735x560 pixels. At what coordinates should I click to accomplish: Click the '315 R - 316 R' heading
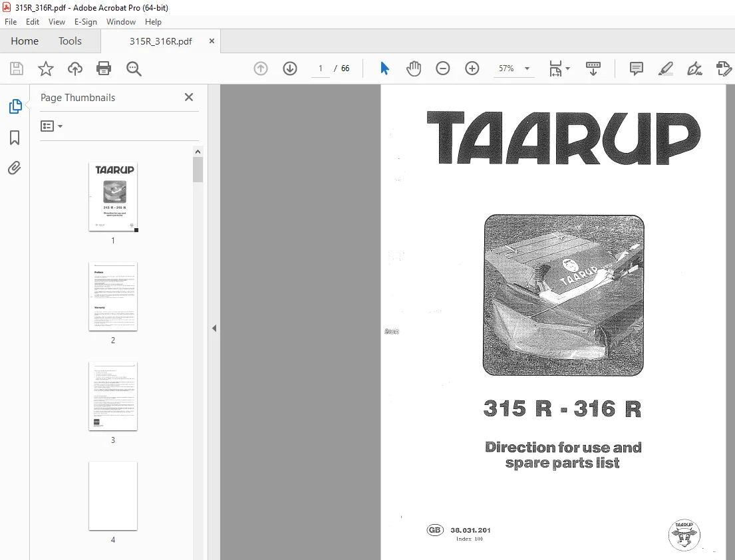click(562, 408)
